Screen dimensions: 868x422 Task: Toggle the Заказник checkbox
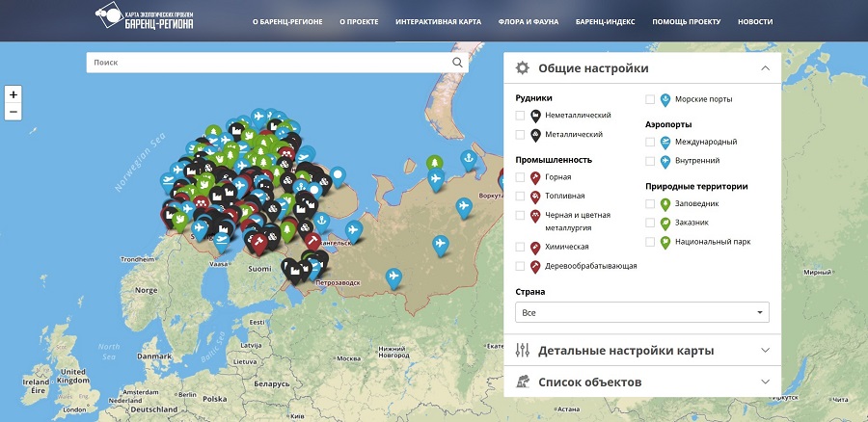coord(650,223)
